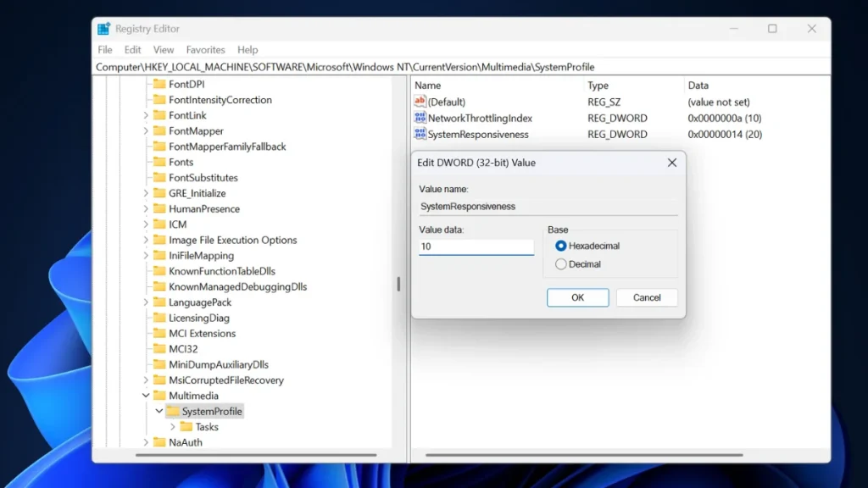868x488 pixels.
Task: Expand the FontLink key
Action: coord(146,115)
